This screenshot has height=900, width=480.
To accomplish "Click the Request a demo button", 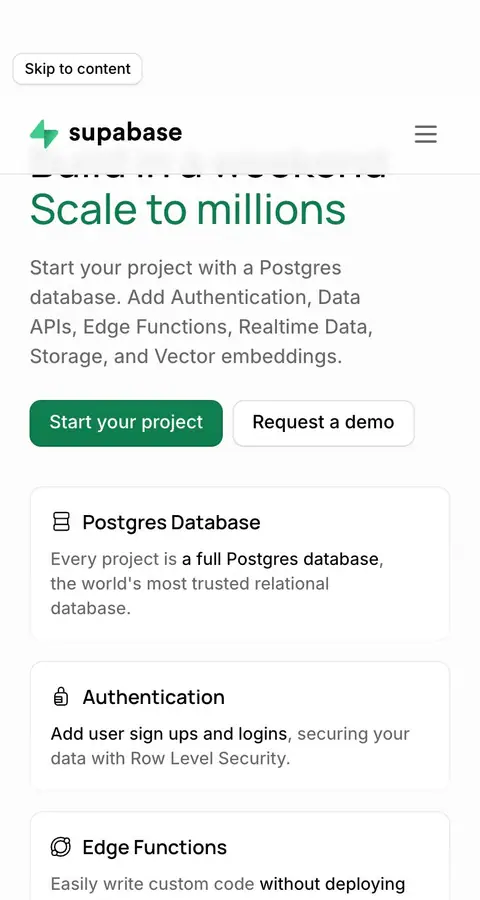I will click(x=323, y=422).
